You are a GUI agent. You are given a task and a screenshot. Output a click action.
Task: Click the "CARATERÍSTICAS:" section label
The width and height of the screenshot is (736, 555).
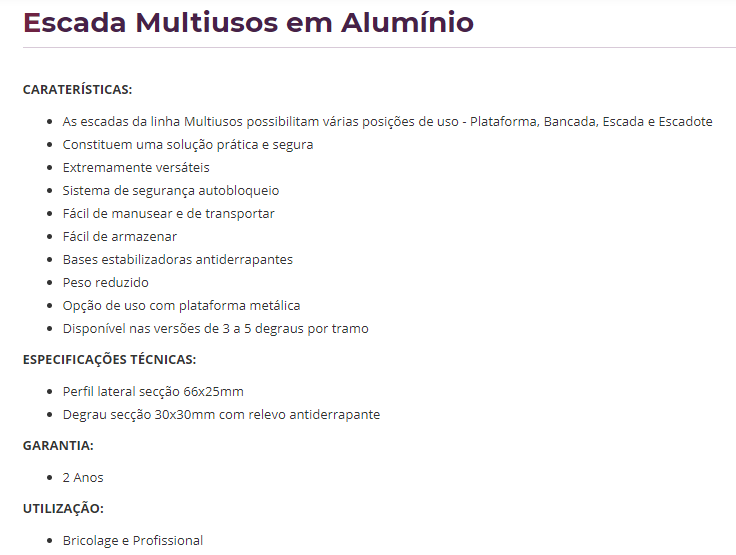pos(77,90)
